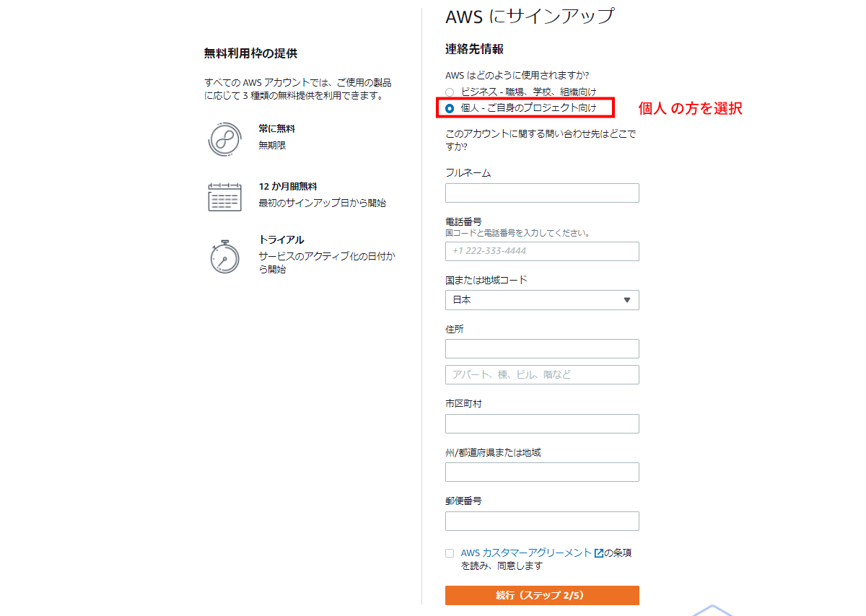Click the stopwatch トライアル icon
The height and width of the screenshot is (616, 866).
click(x=224, y=257)
